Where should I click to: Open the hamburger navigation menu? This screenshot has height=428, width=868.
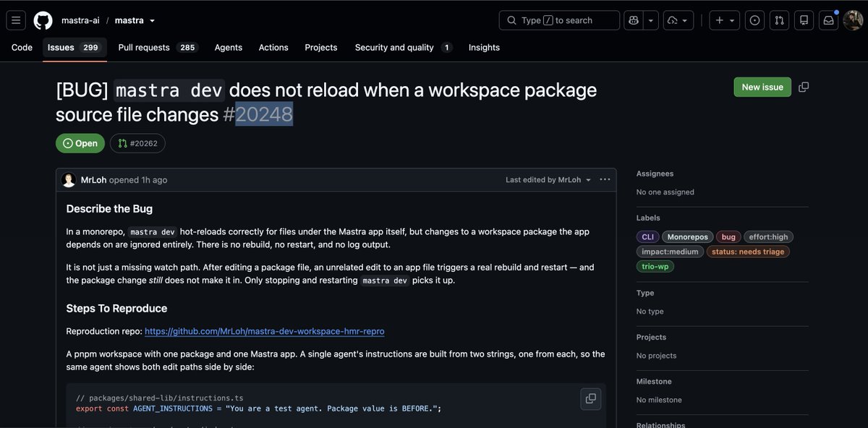tap(16, 20)
